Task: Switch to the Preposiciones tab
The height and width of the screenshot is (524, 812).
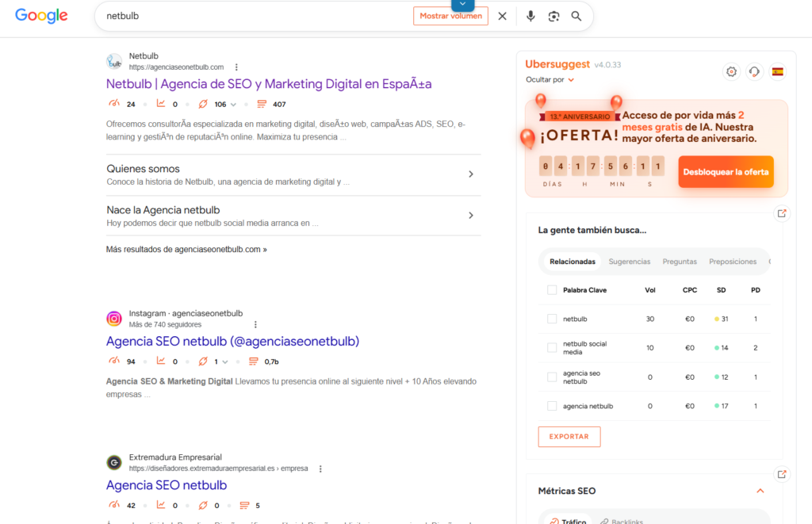Action: click(x=732, y=262)
